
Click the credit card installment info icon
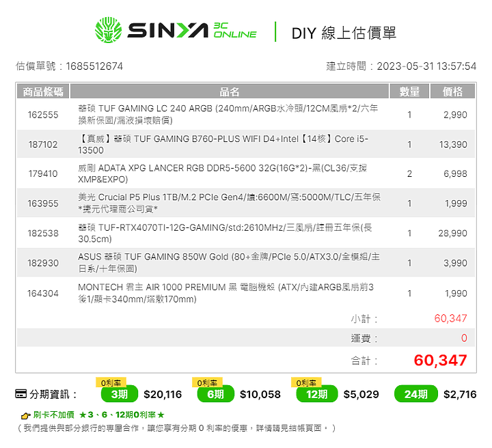click(21, 394)
